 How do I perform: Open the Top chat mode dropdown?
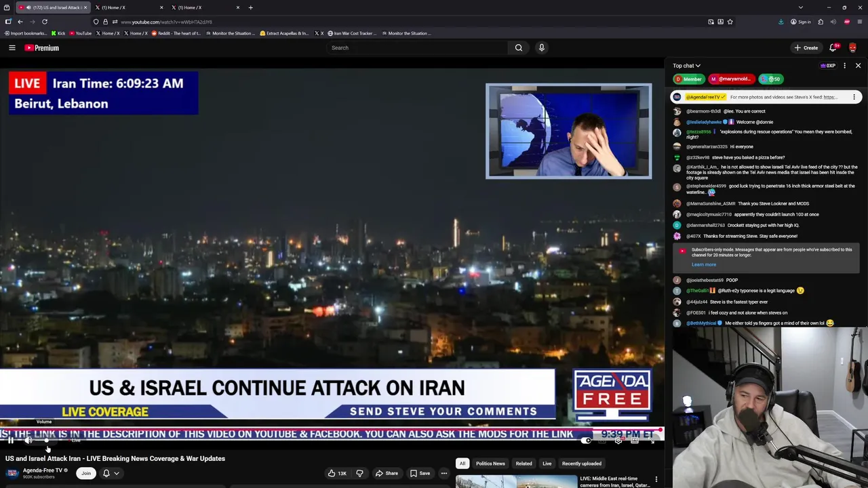686,66
